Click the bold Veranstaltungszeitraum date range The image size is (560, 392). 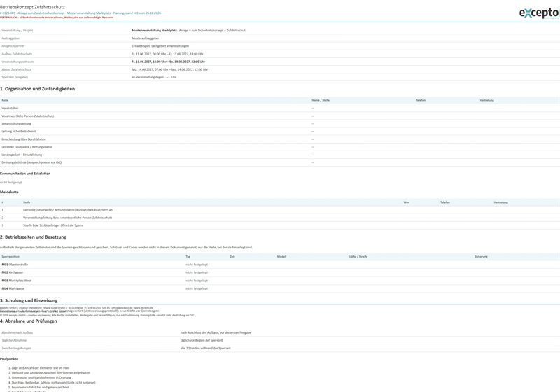click(x=168, y=62)
